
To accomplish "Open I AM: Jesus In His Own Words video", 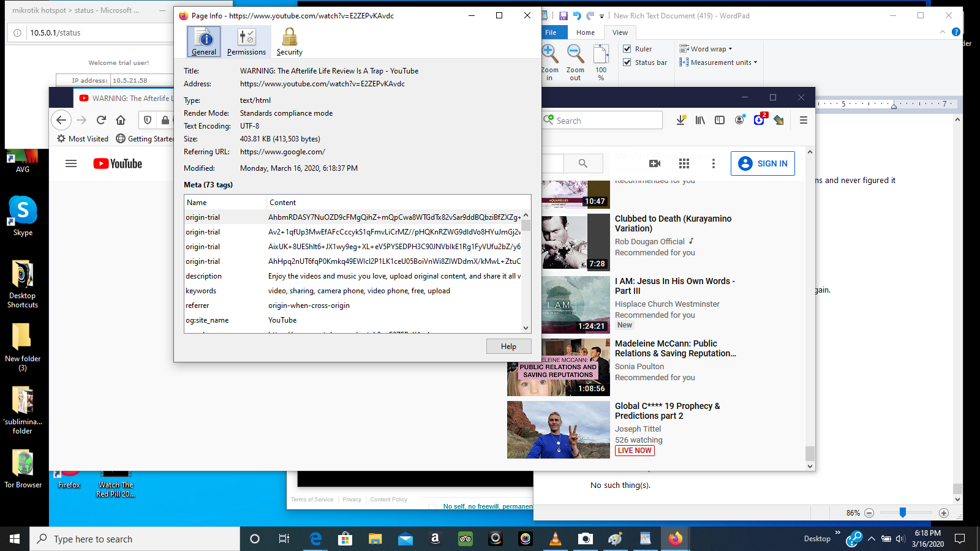I will coord(675,286).
